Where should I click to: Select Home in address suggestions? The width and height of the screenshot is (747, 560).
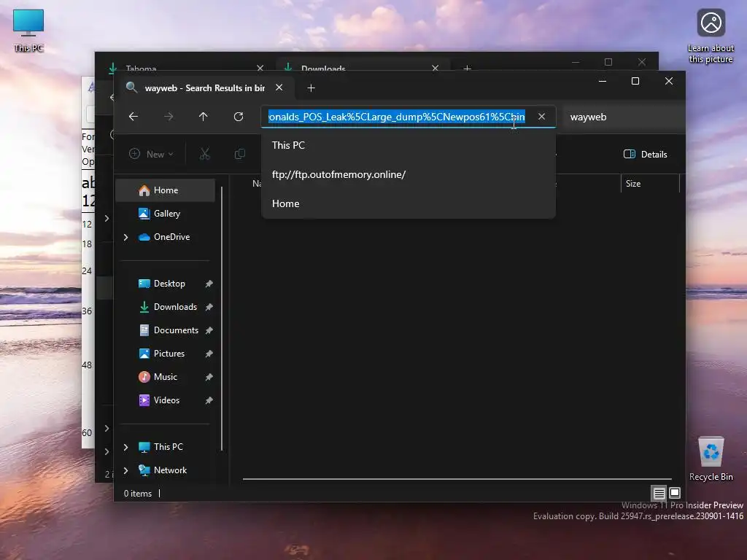click(409, 203)
